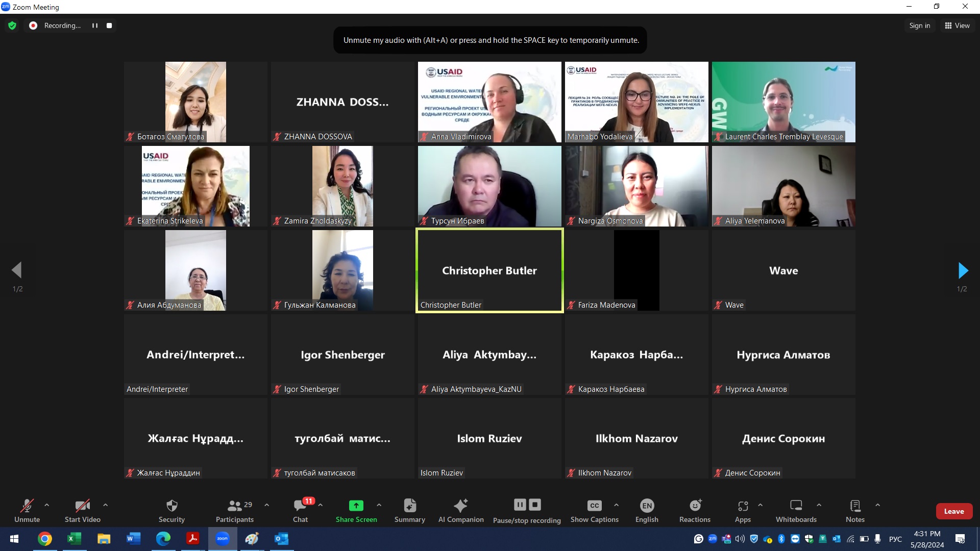Viewport: 980px width, 551px height.
Task: Unmute the microphone
Action: 27,511
